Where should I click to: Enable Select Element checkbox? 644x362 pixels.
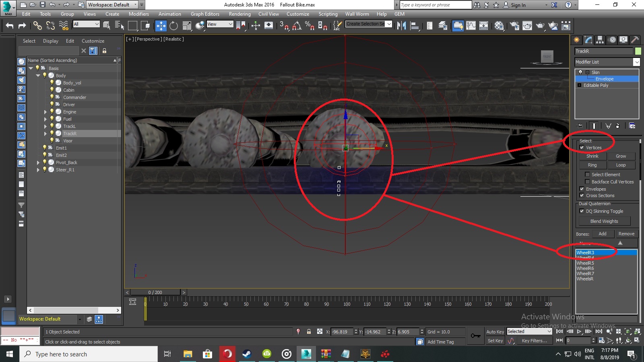click(587, 175)
